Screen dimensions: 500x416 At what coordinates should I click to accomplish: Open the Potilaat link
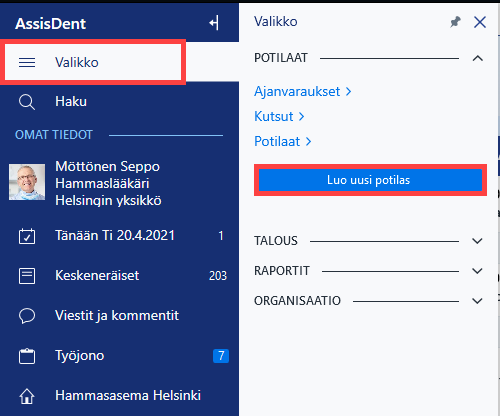pos(282,141)
